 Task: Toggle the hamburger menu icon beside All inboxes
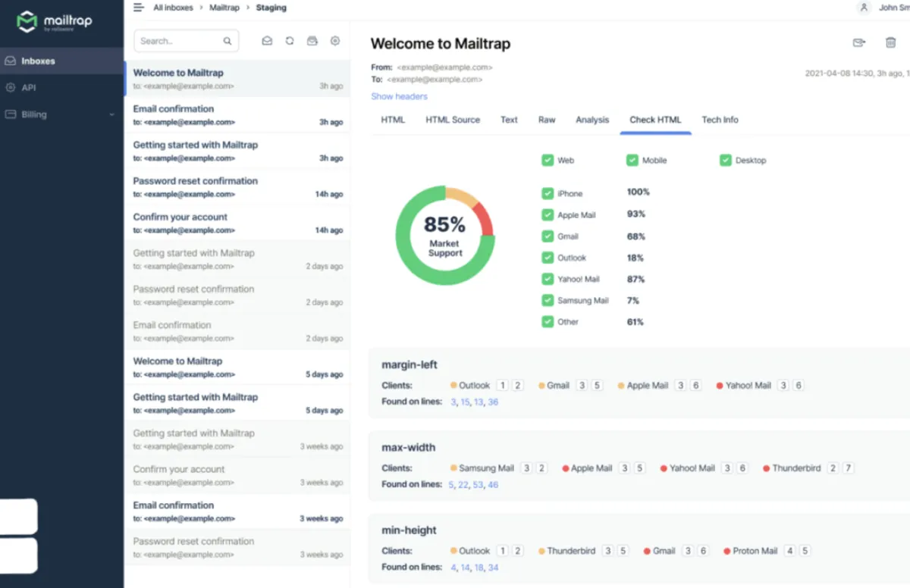138,8
